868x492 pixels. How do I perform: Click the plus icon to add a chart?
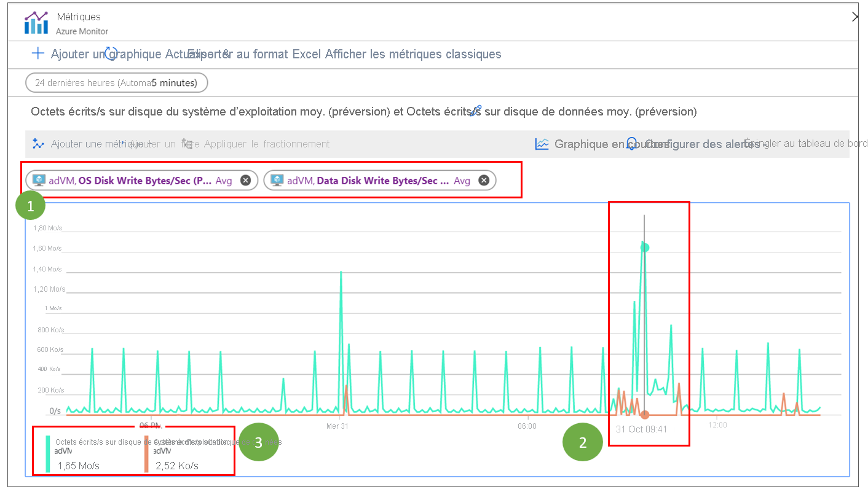point(37,53)
